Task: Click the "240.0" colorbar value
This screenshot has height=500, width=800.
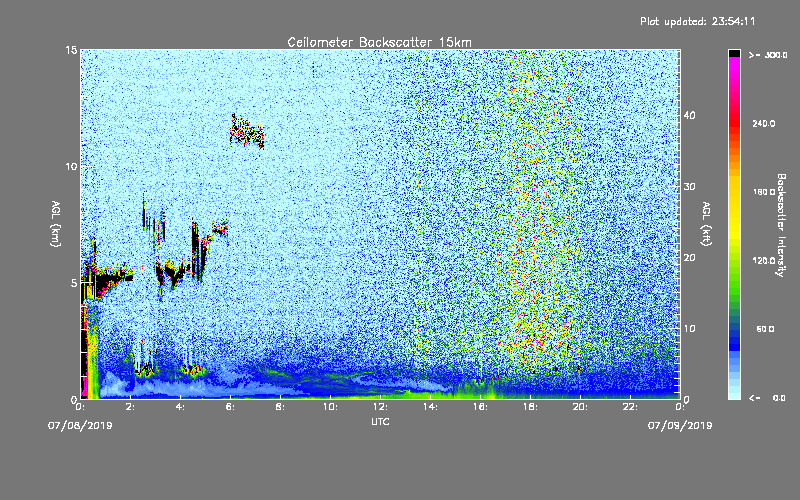Action: pos(764,123)
